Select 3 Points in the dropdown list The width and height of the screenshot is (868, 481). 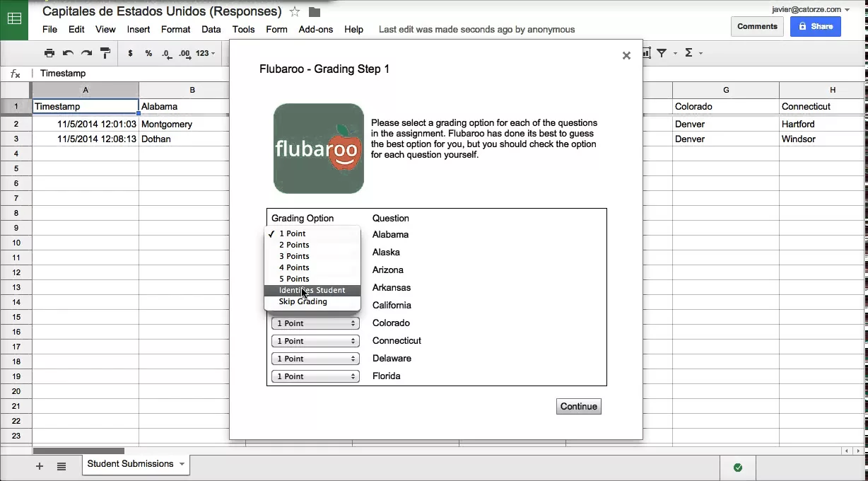(312, 256)
